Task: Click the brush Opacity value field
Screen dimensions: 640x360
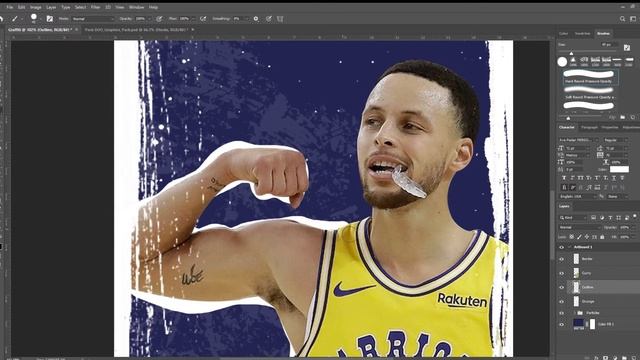Action: (141, 19)
